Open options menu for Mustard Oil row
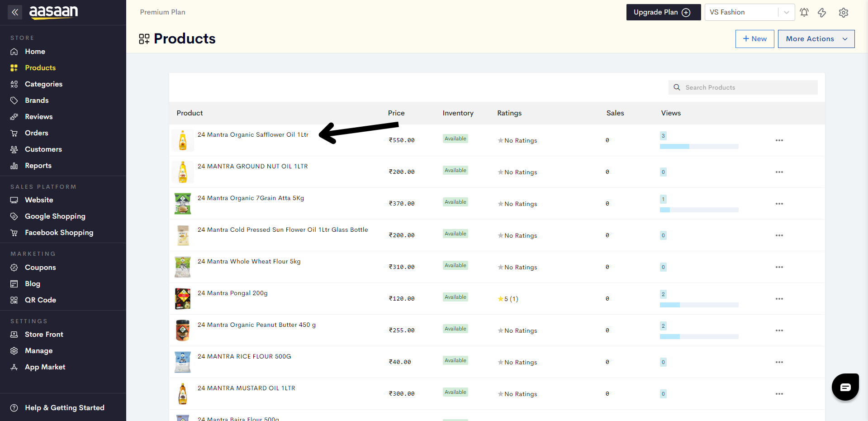 (779, 394)
